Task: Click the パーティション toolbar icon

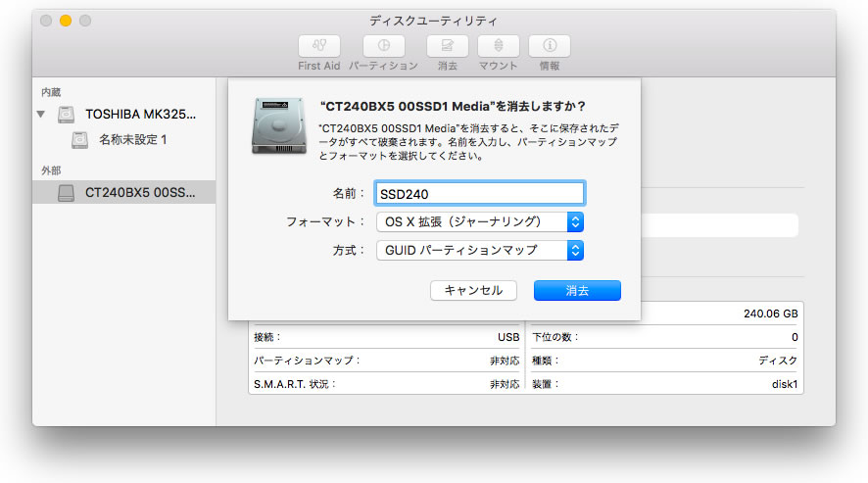Action: click(x=383, y=46)
